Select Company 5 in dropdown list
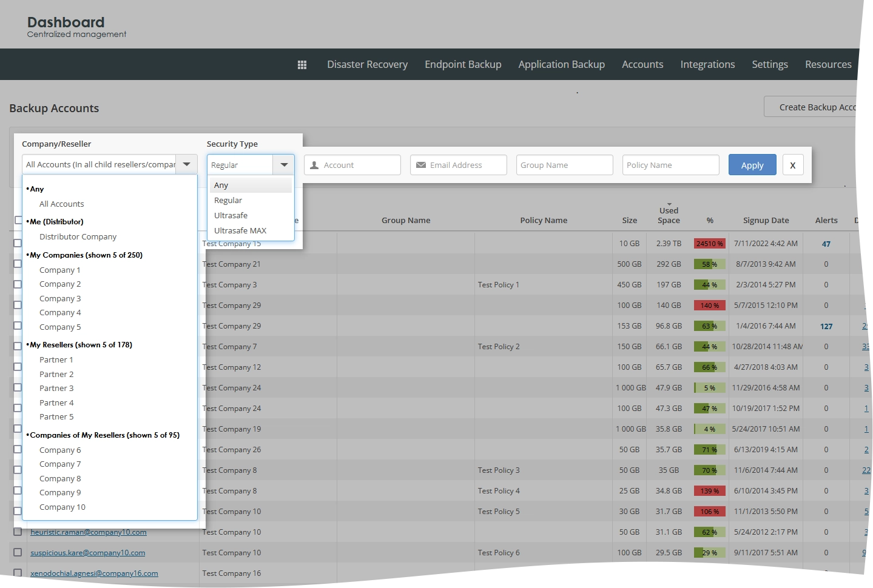The height and width of the screenshot is (588, 873). [59, 327]
